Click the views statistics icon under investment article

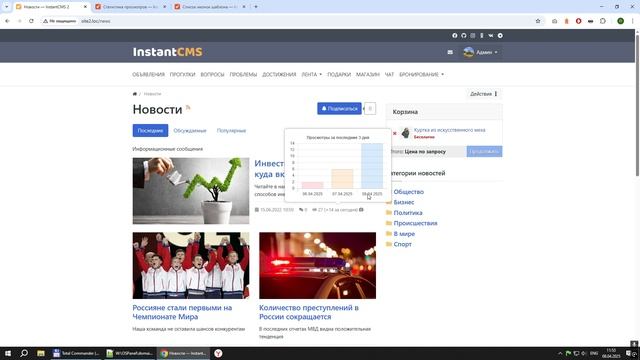(361, 210)
